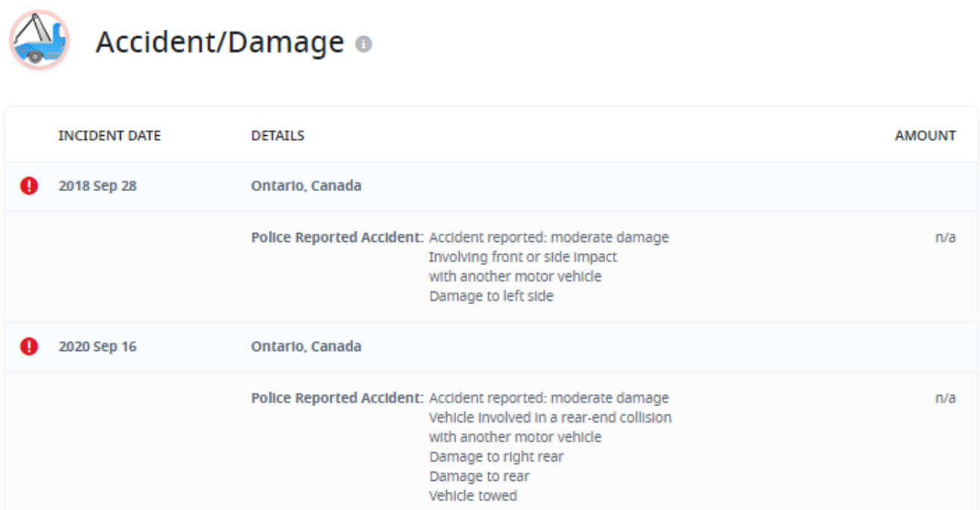Select the DETAILS column header

pos(278,136)
